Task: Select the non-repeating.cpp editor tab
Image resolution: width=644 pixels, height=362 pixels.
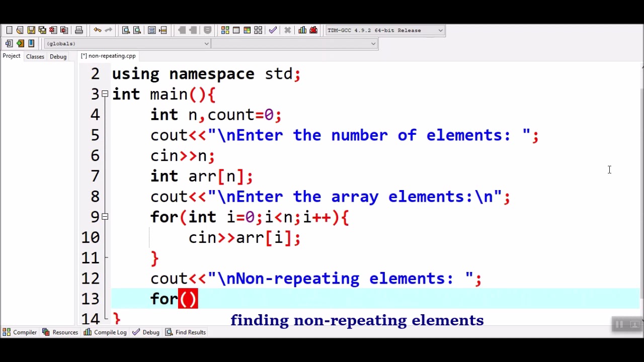Action: [108, 56]
